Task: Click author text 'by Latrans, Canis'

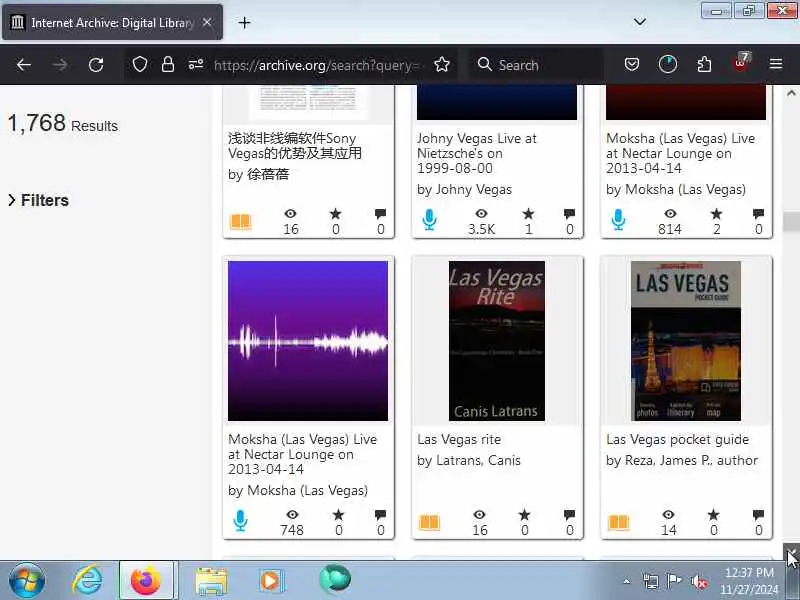Action: coord(468,460)
